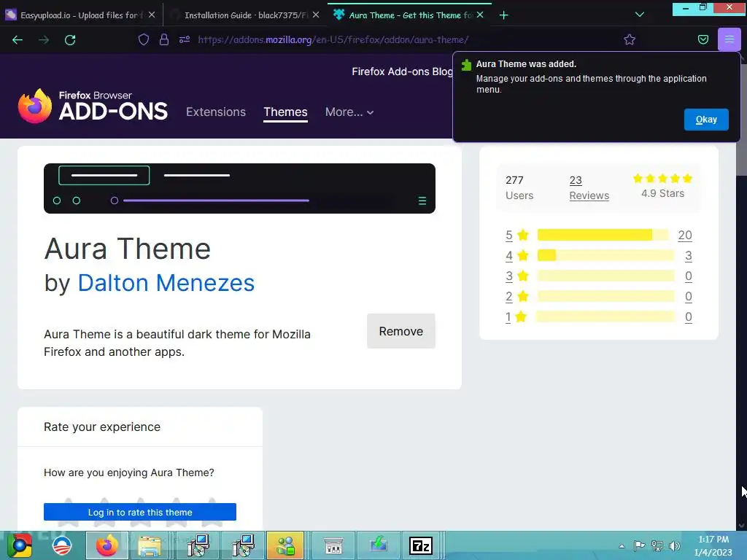Open the count of 20 five-star reviews
Screen dimensions: 747x560
click(x=684, y=236)
